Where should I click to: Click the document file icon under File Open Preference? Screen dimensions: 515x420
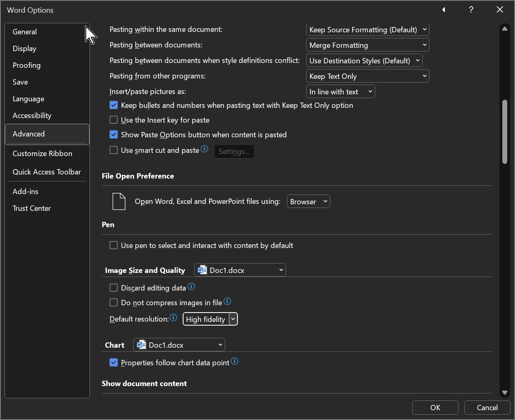tap(119, 201)
